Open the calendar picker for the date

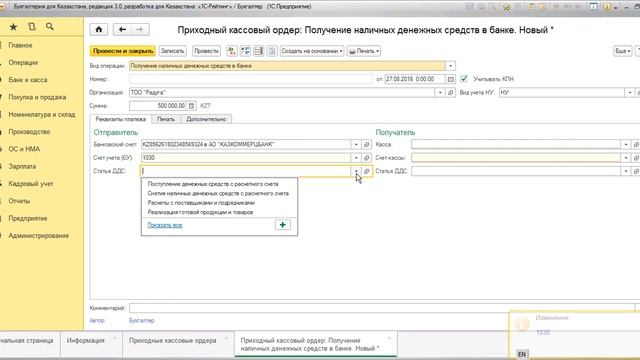pyautogui.click(x=451, y=79)
